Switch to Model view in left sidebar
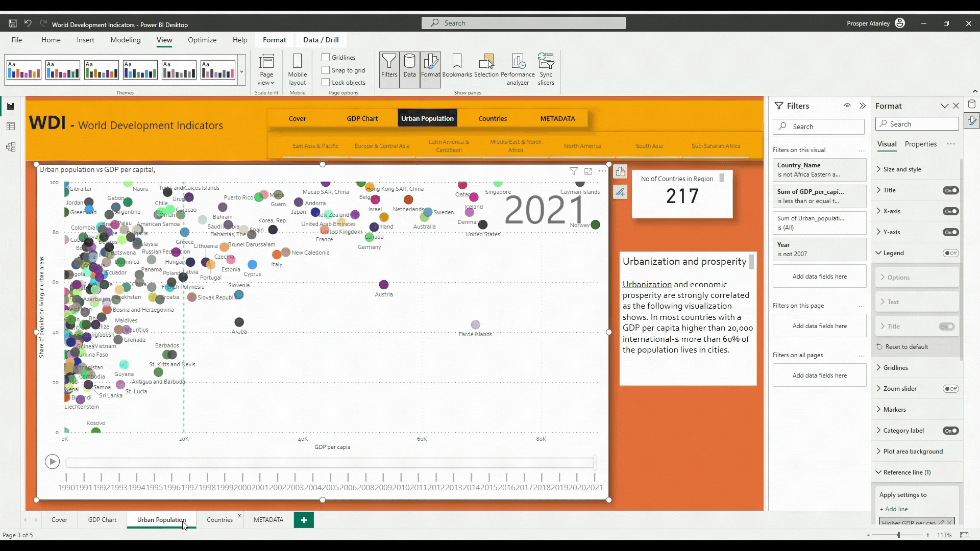980x551 pixels. [x=11, y=147]
